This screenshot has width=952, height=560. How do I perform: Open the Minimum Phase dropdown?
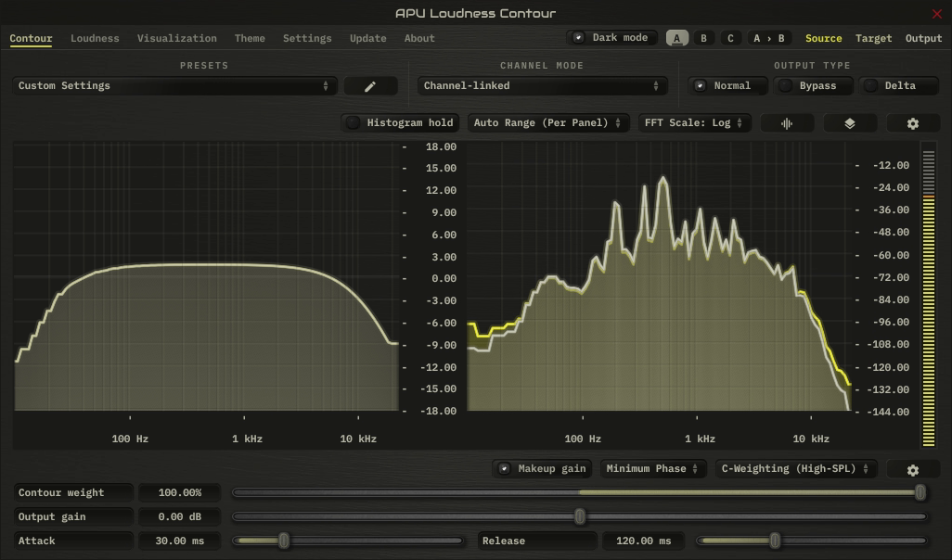652,469
